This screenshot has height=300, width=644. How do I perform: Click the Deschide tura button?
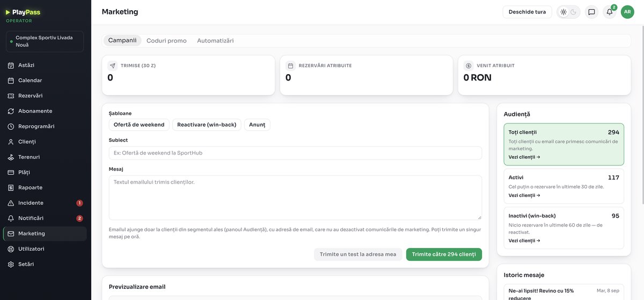click(x=527, y=12)
